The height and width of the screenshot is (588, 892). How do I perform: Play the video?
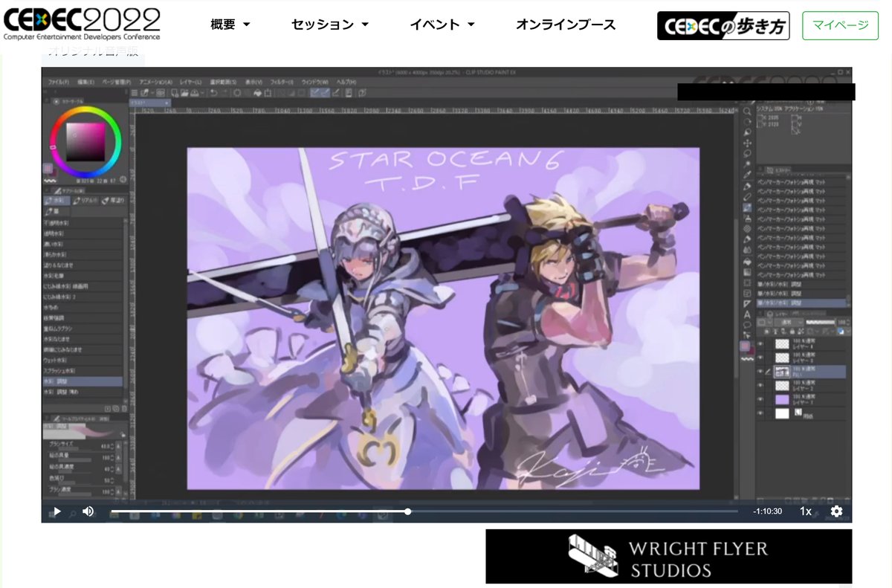[56, 511]
